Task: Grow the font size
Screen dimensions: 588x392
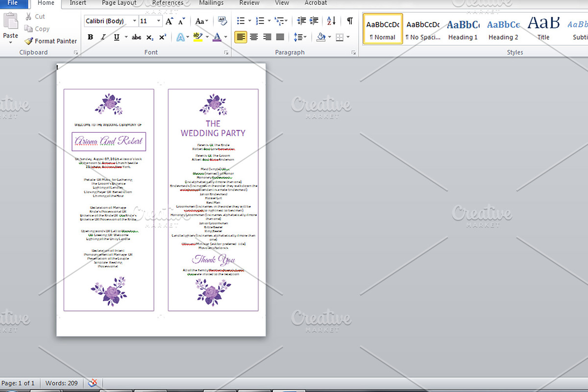Action: tap(169, 21)
